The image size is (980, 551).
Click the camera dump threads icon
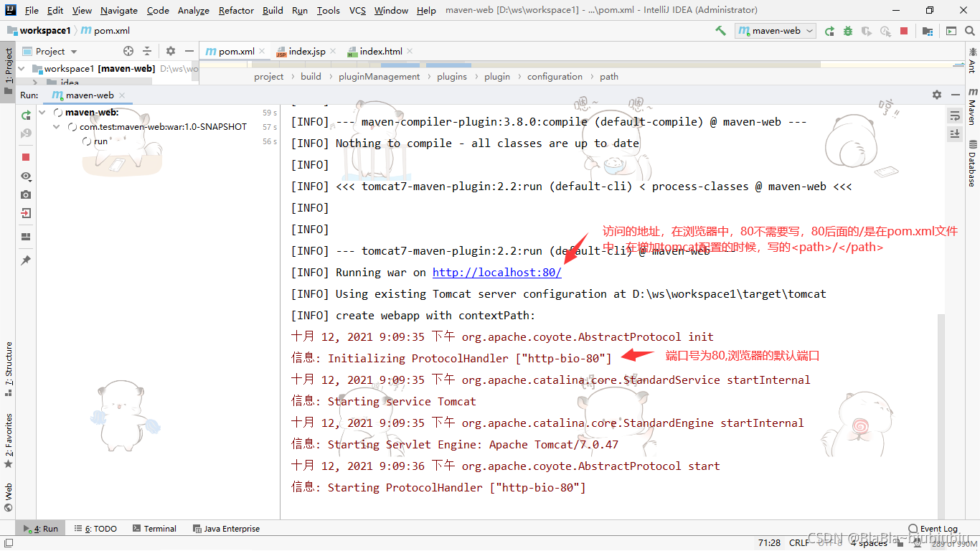pyautogui.click(x=26, y=194)
